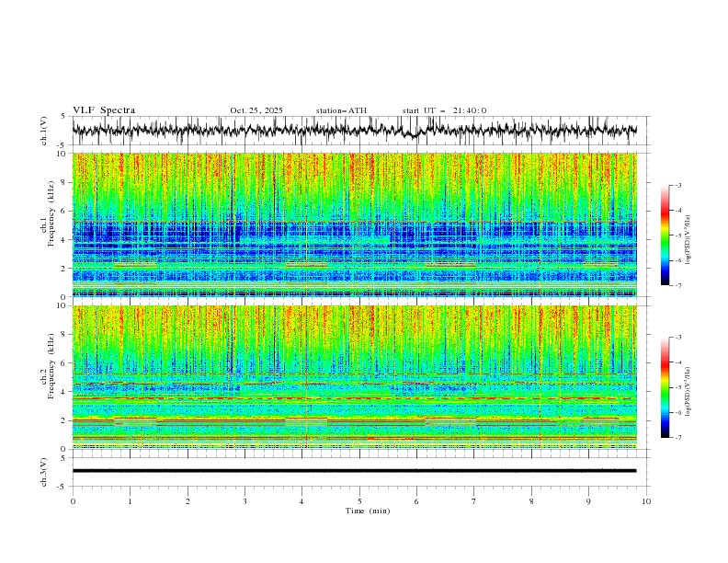
Task: Click the ch.3 flat black trace
Action: tap(355, 471)
